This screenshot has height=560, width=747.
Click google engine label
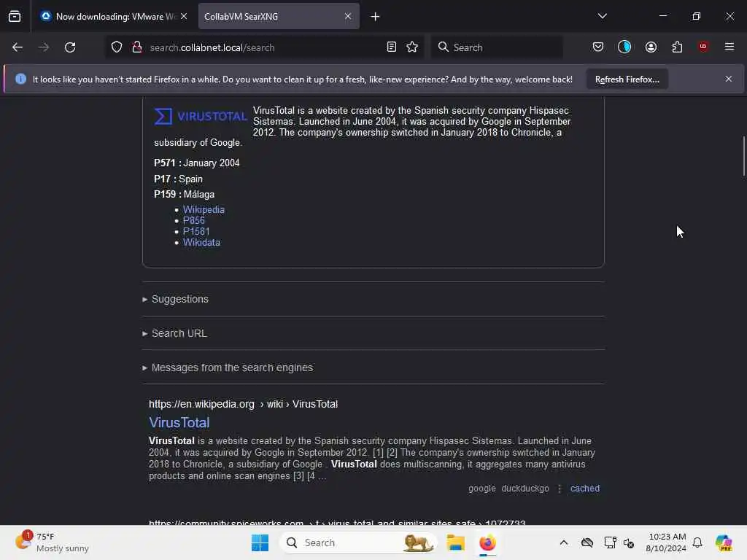pos(481,489)
